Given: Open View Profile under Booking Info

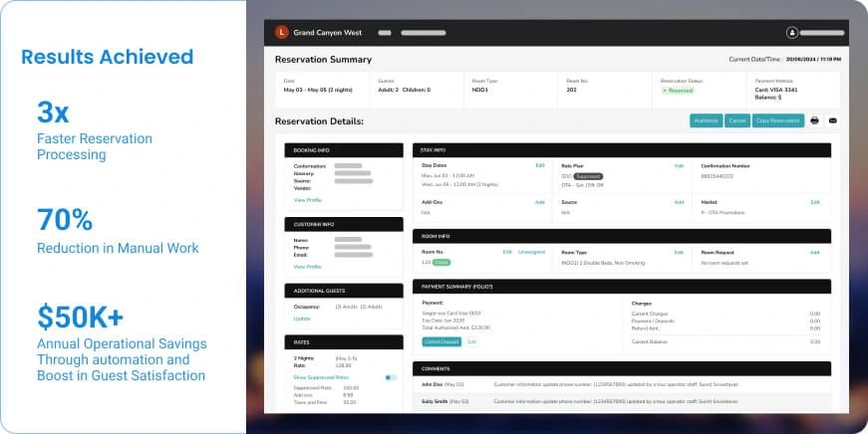Looking at the screenshot, I should [x=307, y=200].
